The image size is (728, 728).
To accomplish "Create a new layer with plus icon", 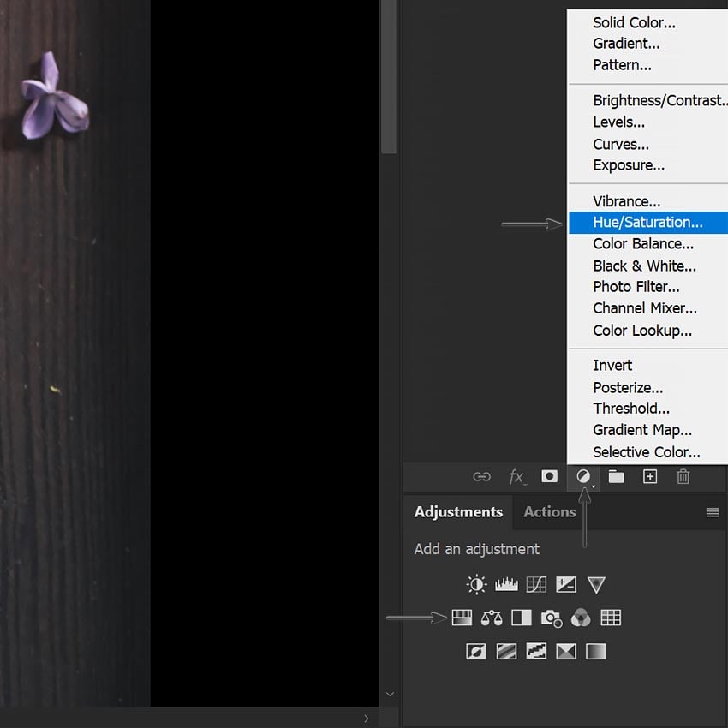I will [x=650, y=477].
